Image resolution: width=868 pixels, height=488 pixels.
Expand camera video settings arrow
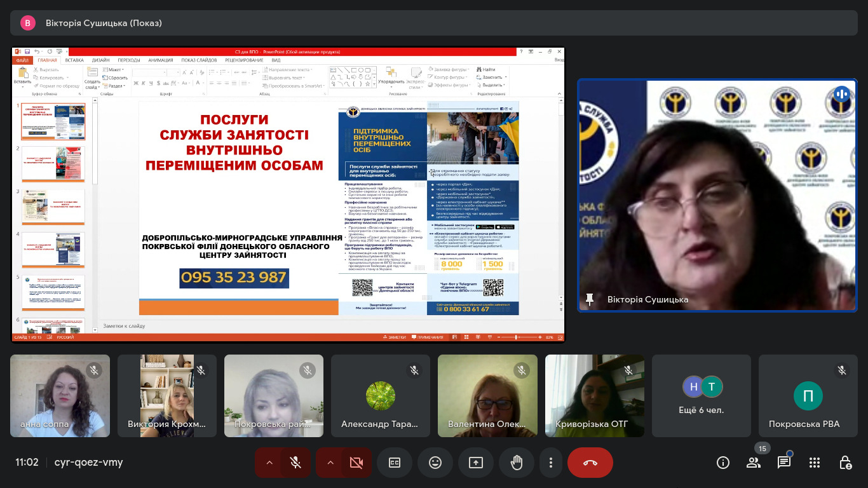pos(330,463)
